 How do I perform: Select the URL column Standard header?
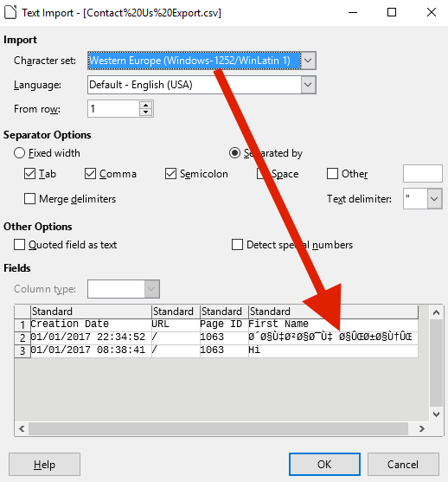[176, 312]
